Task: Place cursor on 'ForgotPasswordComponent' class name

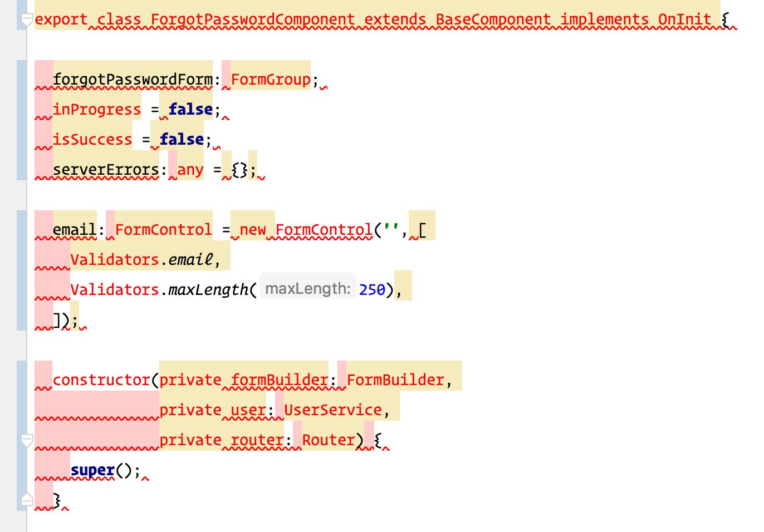Action: click(253, 19)
